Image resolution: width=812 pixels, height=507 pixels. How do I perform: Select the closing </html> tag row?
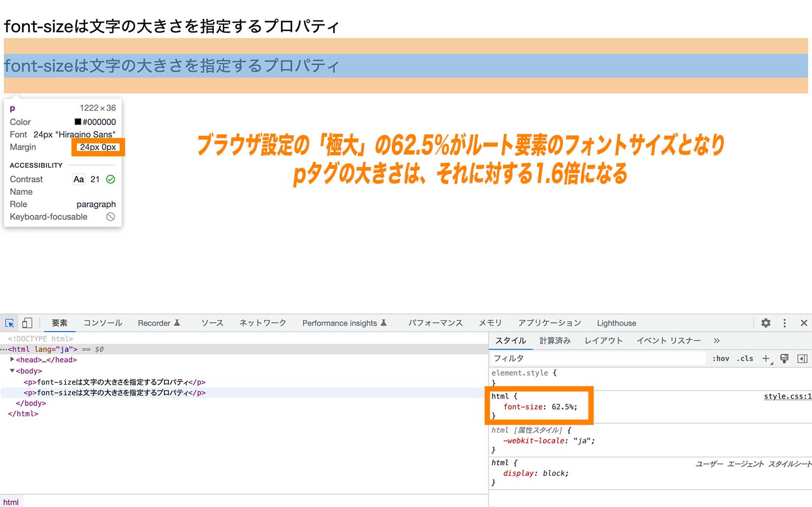point(23,413)
